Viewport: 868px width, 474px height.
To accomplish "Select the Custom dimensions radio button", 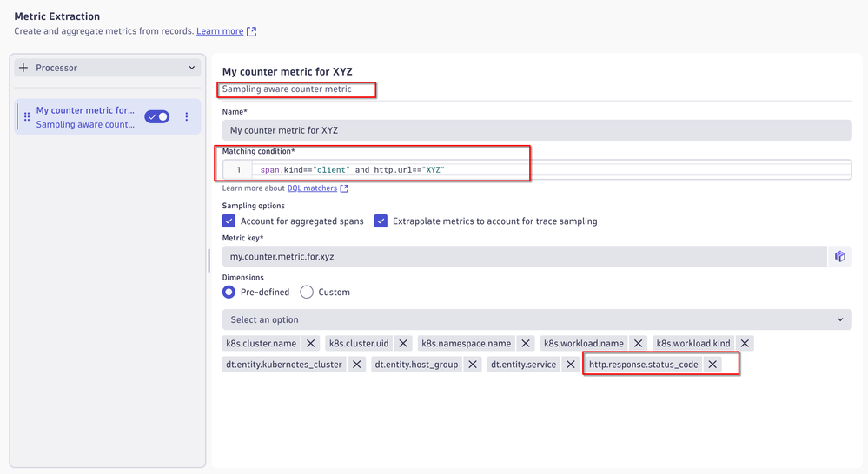I will [307, 292].
